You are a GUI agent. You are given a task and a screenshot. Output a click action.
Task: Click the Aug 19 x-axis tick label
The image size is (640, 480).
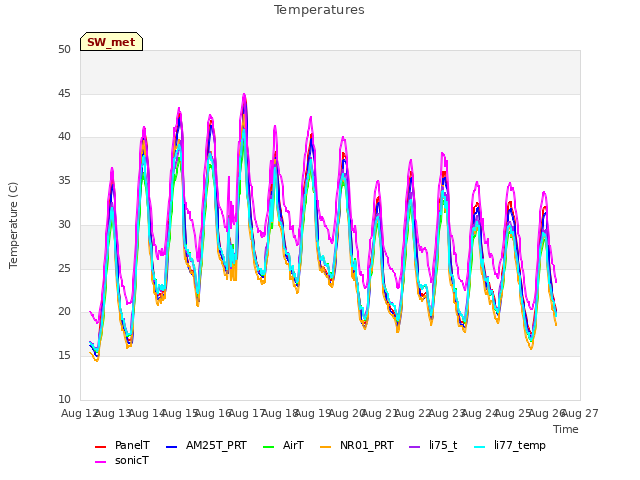312,413
